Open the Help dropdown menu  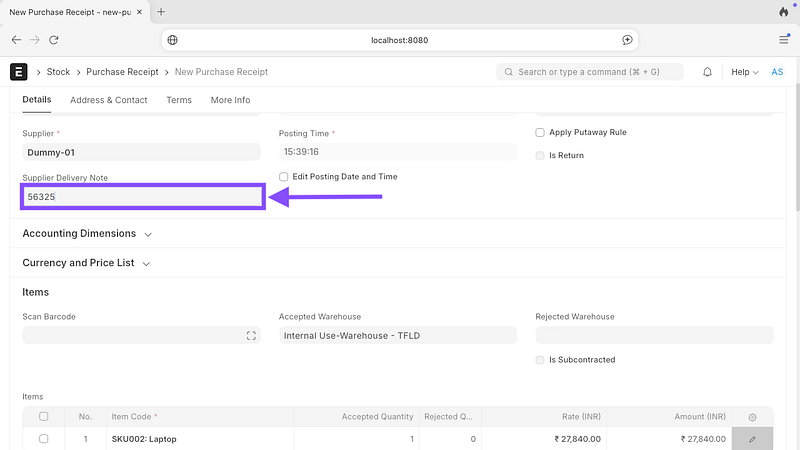click(744, 72)
